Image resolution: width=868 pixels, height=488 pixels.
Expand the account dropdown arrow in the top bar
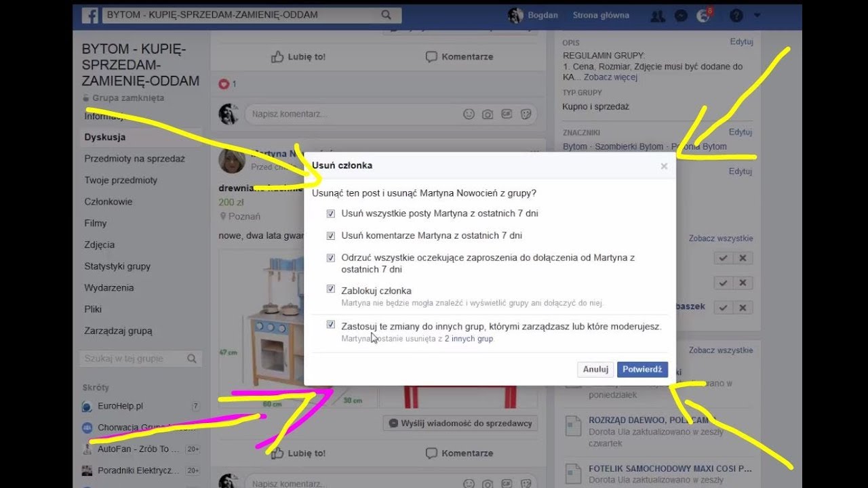(x=757, y=15)
